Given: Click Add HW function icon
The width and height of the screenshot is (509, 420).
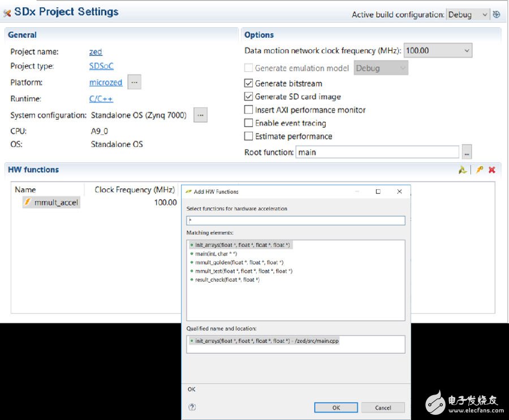Looking at the screenshot, I should (480, 170).
